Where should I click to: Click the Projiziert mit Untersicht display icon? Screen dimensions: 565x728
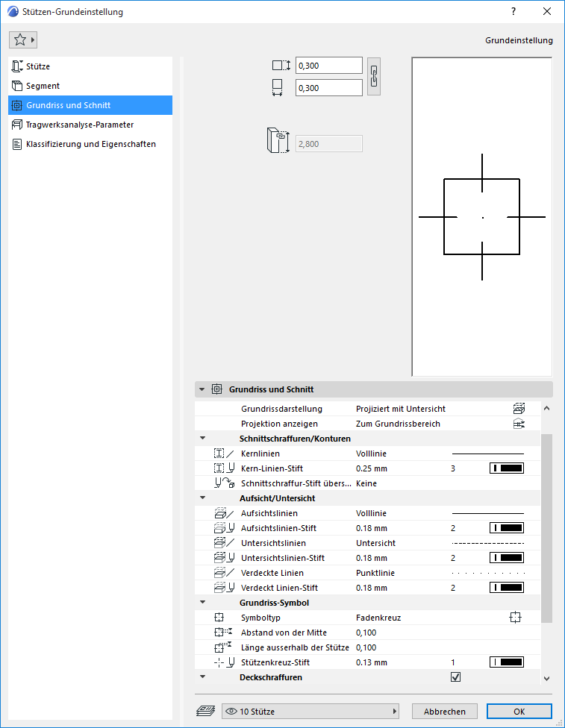519,409
